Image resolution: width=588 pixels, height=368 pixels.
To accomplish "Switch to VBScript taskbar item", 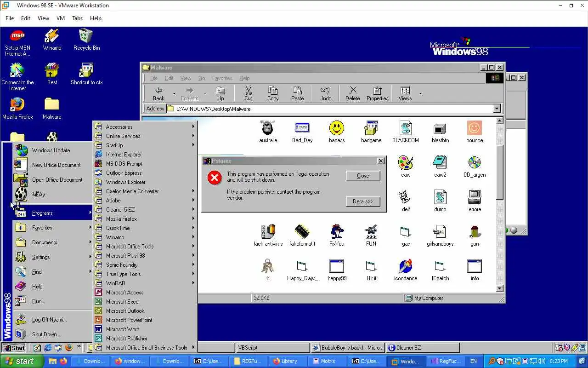I will pos(273,348).
